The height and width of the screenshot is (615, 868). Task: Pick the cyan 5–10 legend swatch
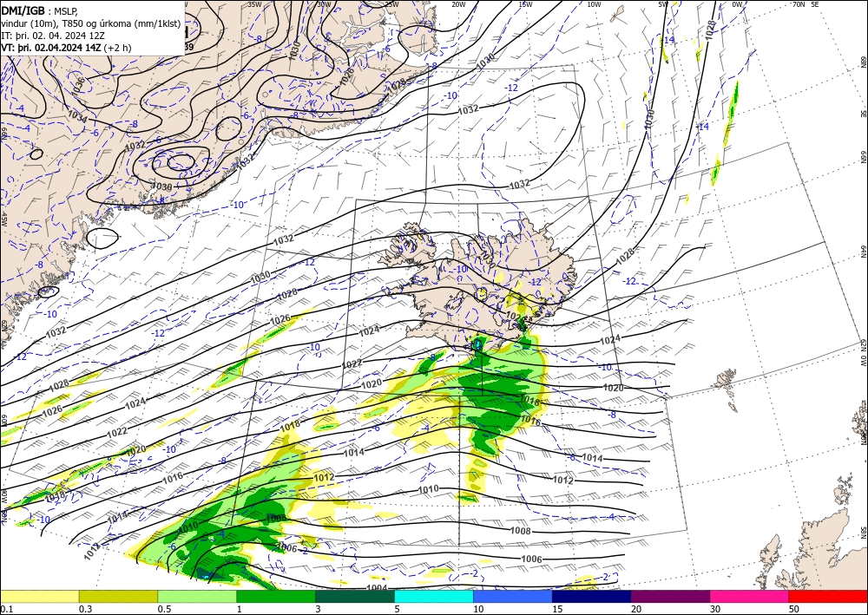434,596
